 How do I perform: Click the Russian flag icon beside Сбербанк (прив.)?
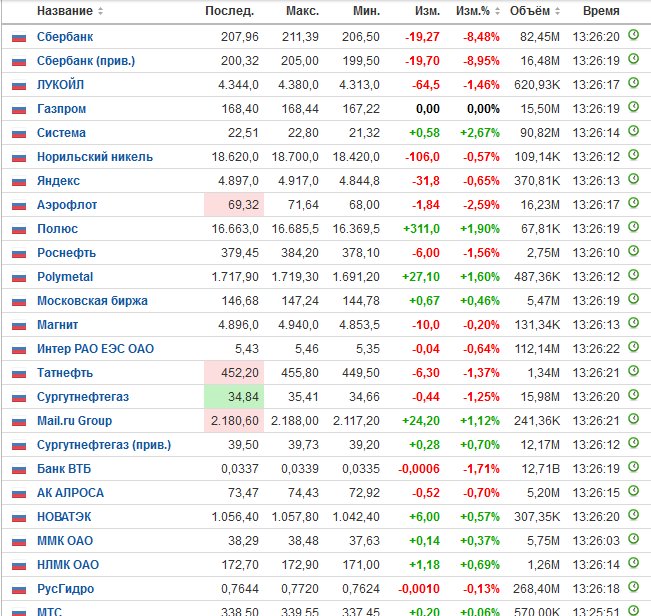click(19, 62)
